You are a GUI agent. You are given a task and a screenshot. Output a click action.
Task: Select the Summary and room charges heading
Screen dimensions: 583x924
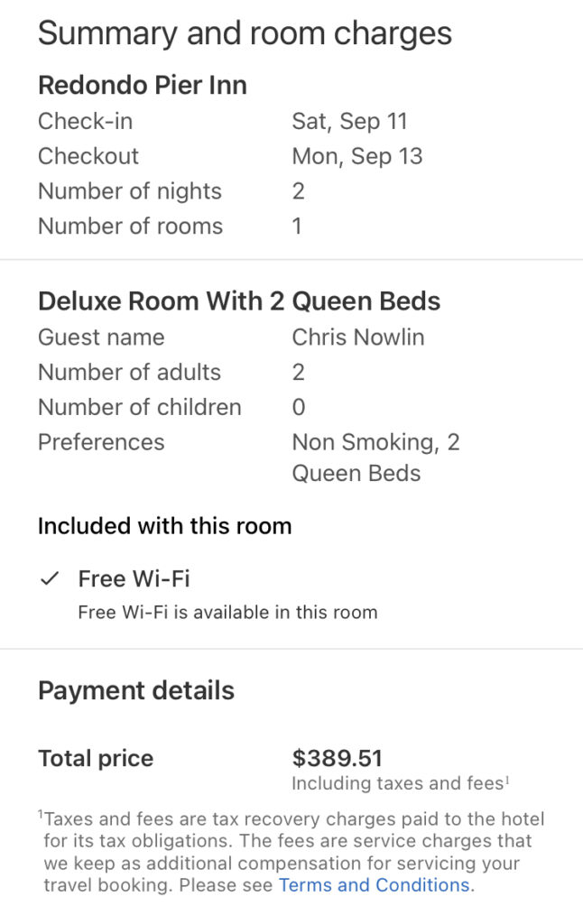pyautogui.click(x=245, y=34)
